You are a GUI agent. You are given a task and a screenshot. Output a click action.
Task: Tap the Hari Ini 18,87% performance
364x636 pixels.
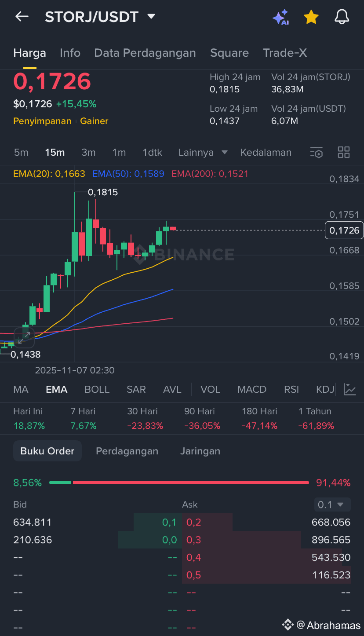click(29, 418)
